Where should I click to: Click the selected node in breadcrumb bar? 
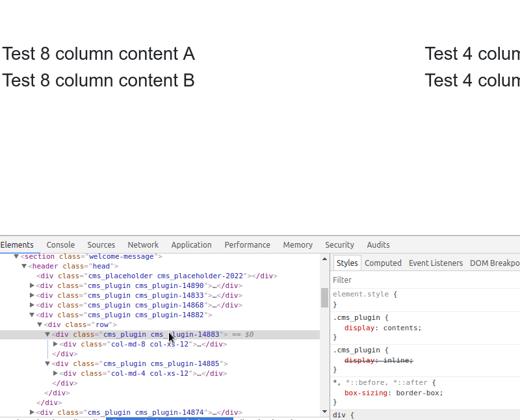click(170, 419)
